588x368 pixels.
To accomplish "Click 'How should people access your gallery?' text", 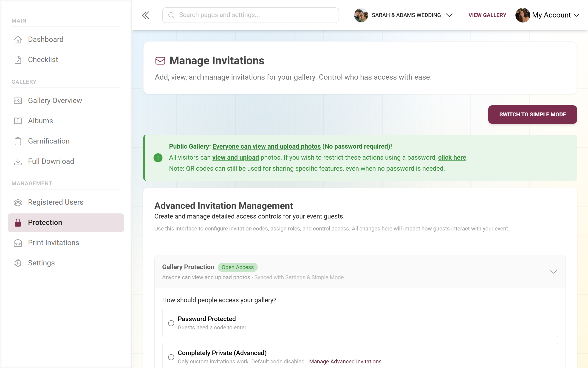I will tap(219, 300).
